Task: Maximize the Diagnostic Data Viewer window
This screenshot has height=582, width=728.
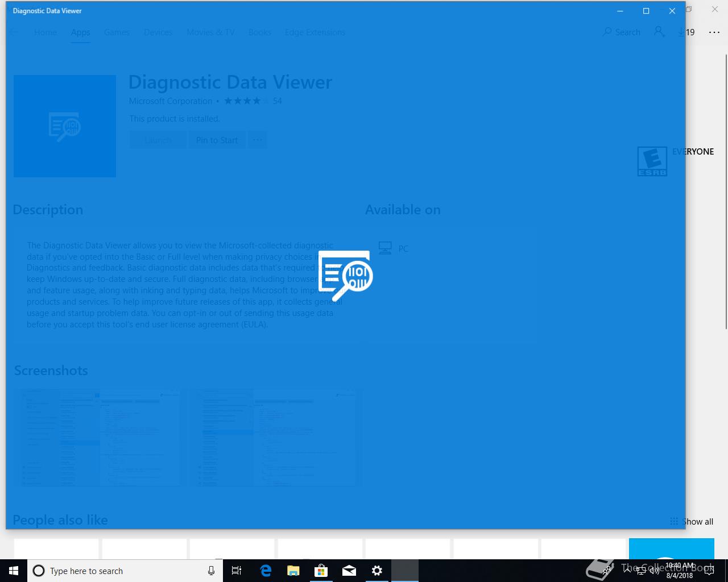Action: point(646,11)
